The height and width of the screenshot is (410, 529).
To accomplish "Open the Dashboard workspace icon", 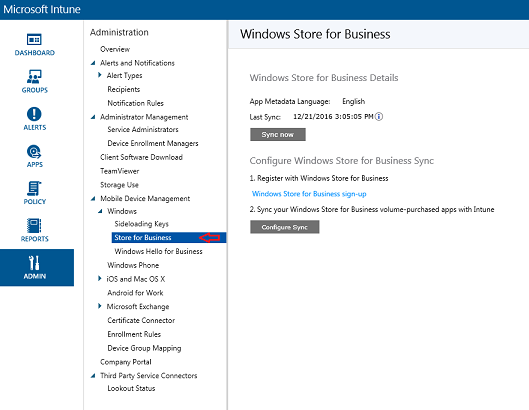I will [x=34, y=44].
